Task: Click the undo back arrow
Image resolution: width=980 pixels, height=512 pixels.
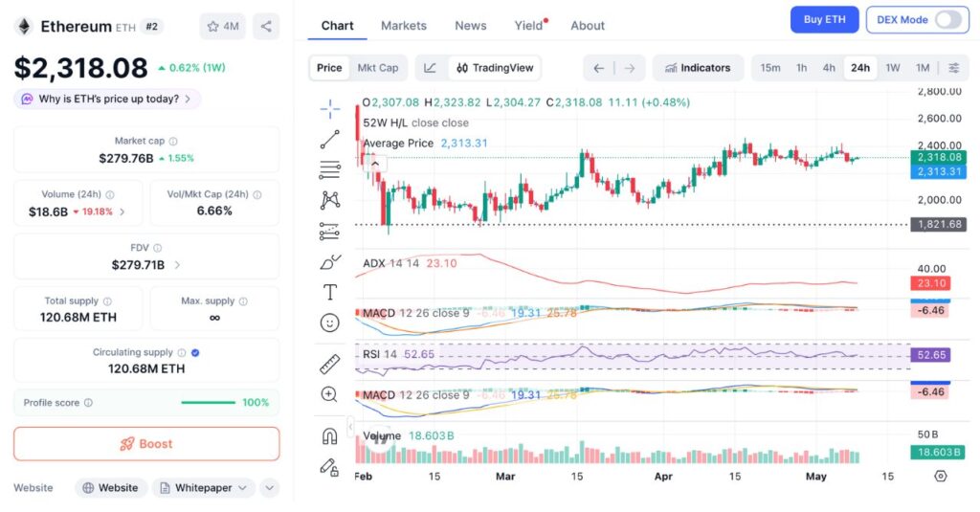Action: pyautogui.click(x=599, y=68)
